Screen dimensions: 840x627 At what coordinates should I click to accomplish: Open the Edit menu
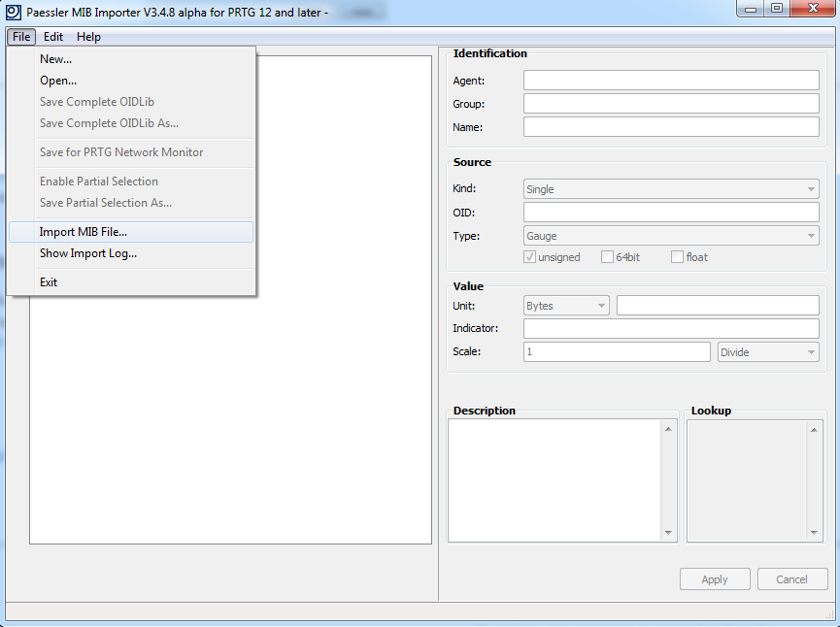pyautogui.click(x=53, y=37)
